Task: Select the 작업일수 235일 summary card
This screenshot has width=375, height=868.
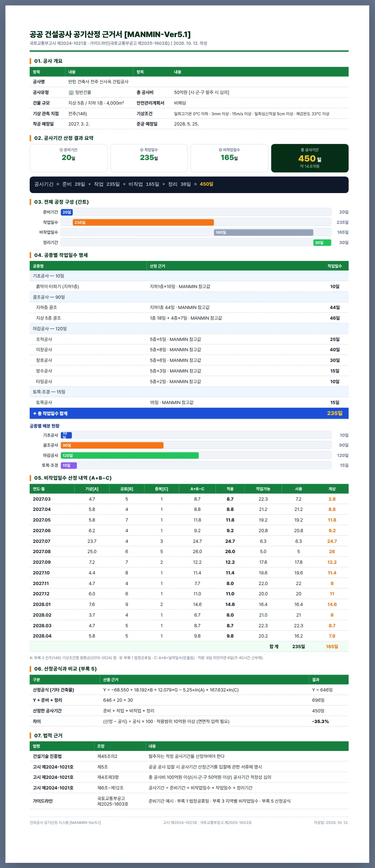Action: coord(149,158)
